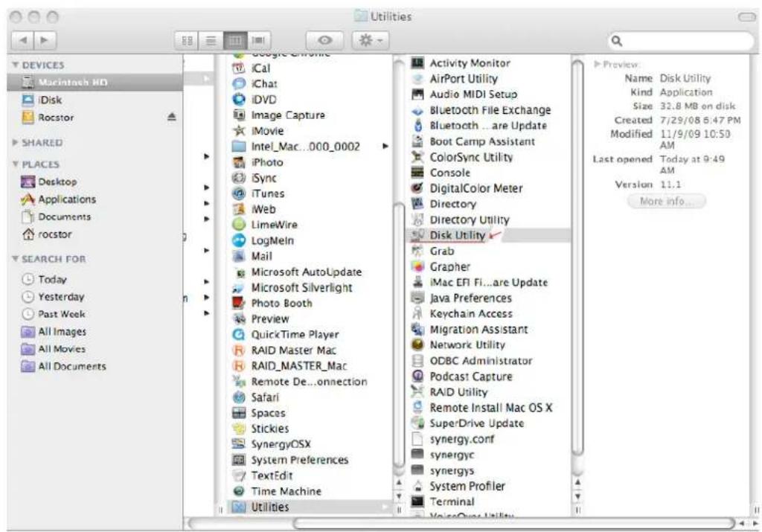Select the LimeWire app icon
This screenshot has width=762, height=532.
pyautogui.click(x=239, y=225)
